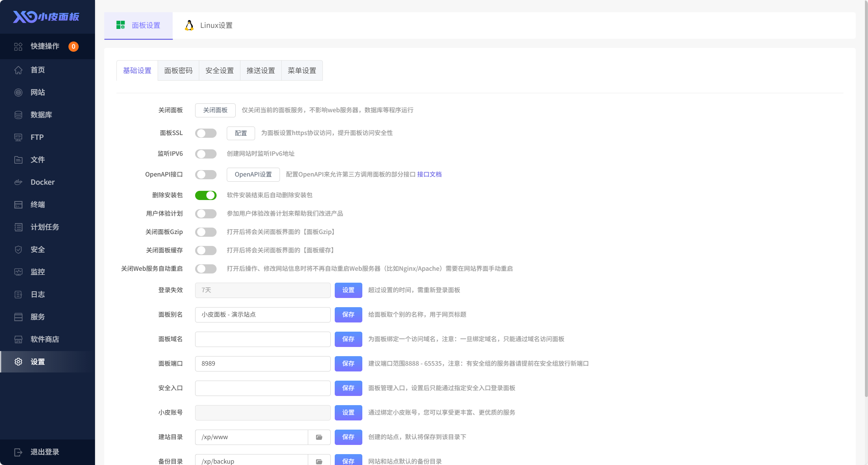Viewport: 868px width, 465px height.
Task: Click the Docker whale icon in sidebar
Action: point(18,182)
